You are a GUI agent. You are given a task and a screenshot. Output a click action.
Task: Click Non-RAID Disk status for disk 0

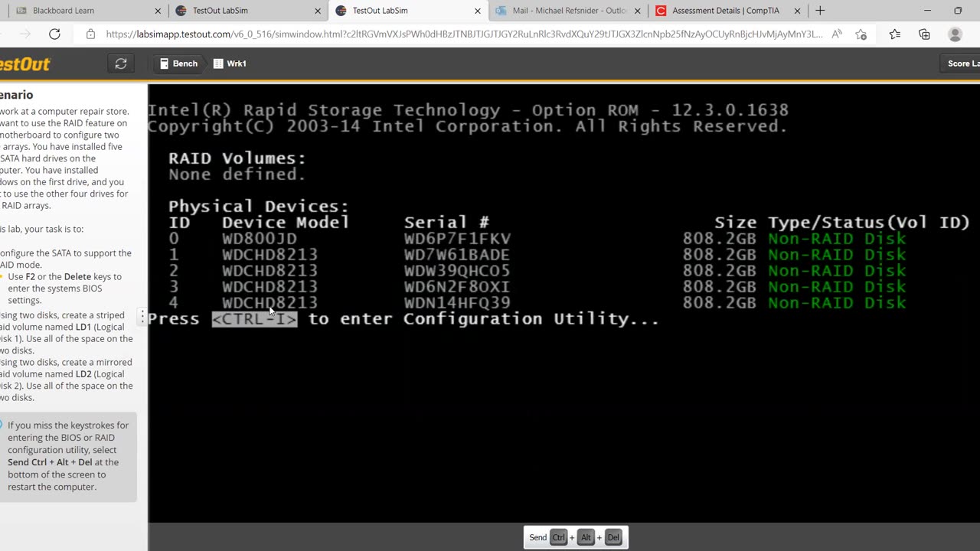click(837, 239)
